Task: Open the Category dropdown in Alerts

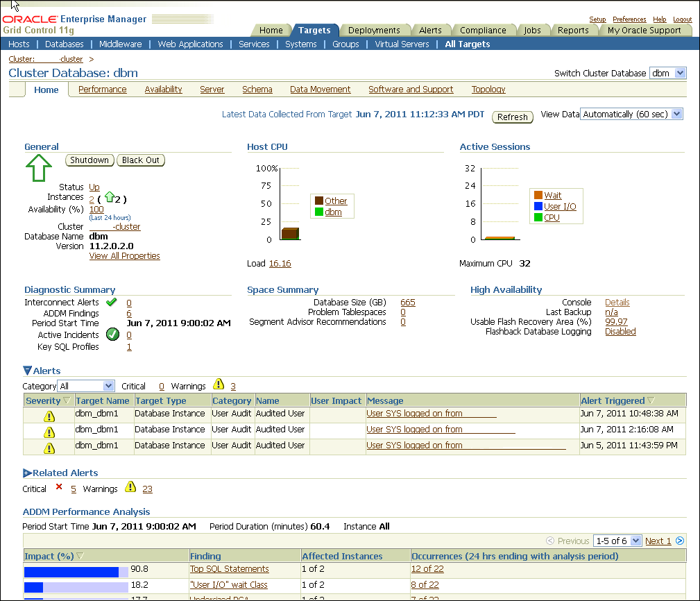Action: coord(87,387)
